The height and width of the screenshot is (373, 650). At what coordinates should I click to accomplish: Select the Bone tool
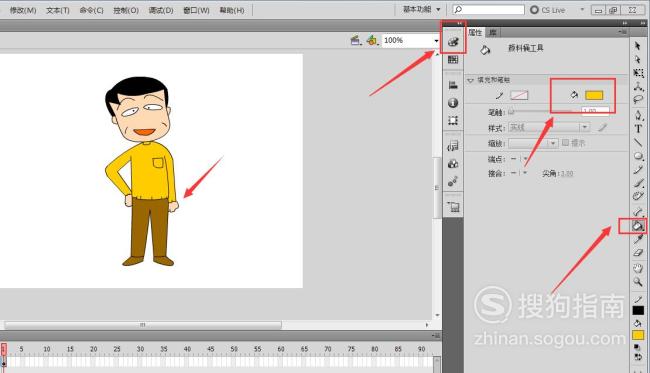[x=638, y=212]
